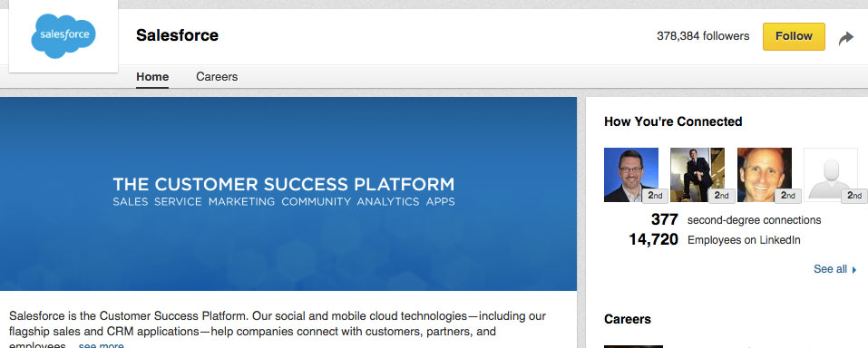Click the Salesforce company name heading
This screenshot has width=868, height=348.
(x=177, y=35)
